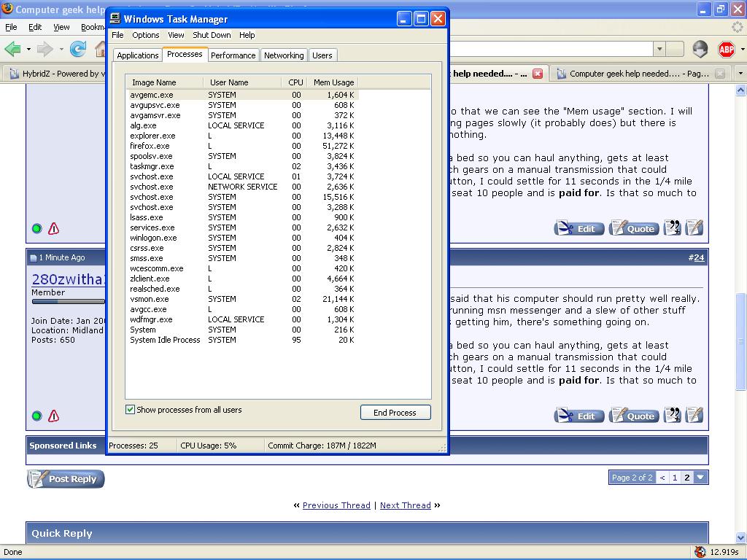Click the Adblock Plus ABP toolbar icon
Image resolution: width=747 pixels, height=560 pixels.
[726, 49]
